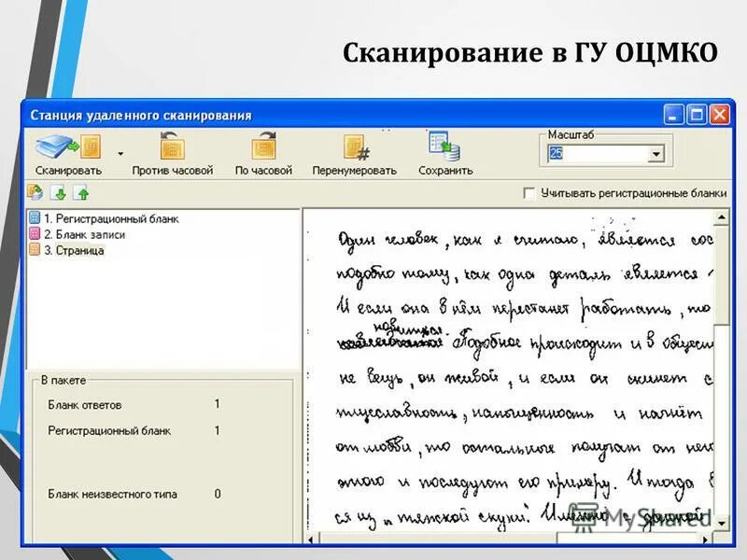This screenshot has height=560, width=747.
Task: Open the Сканировать options dropdown arrow
Action: 120,152
